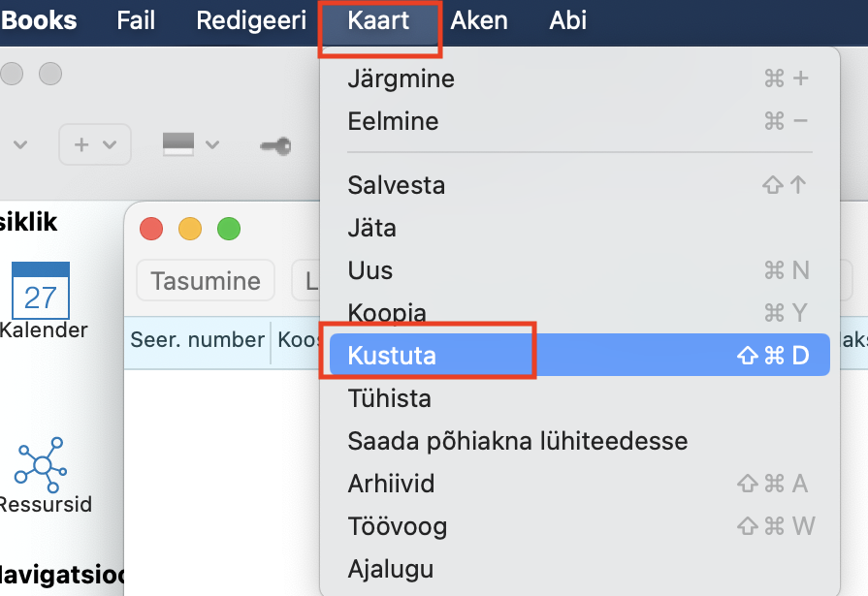Image resolution: width=868 pixels, height=596 pixels.
Task: Select the Tühista menu item
Action: 389,398
